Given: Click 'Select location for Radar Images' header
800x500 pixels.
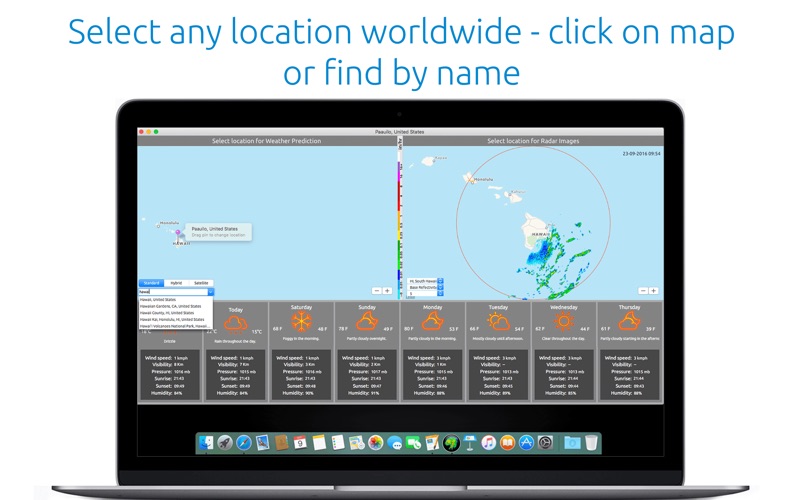Looking at the screenshot, I should coord(533,141).
